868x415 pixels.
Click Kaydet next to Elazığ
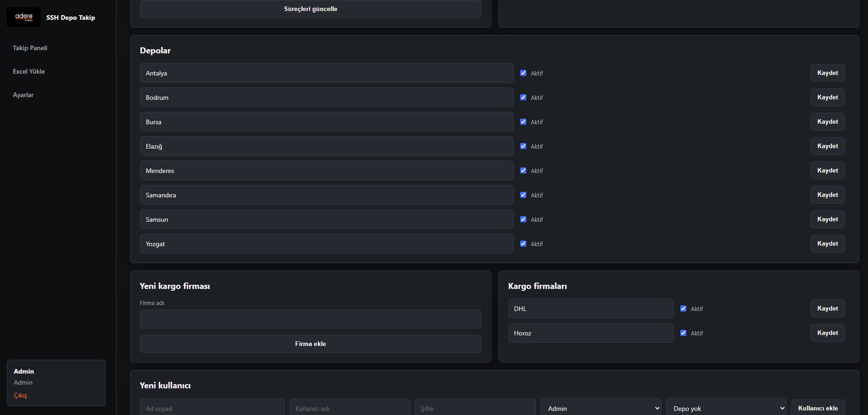(x=828, y=146)
